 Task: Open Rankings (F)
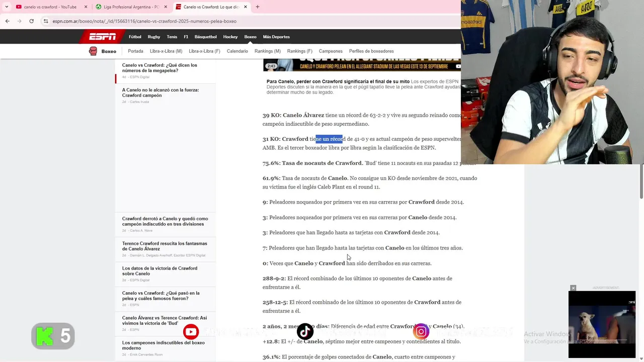300,51
